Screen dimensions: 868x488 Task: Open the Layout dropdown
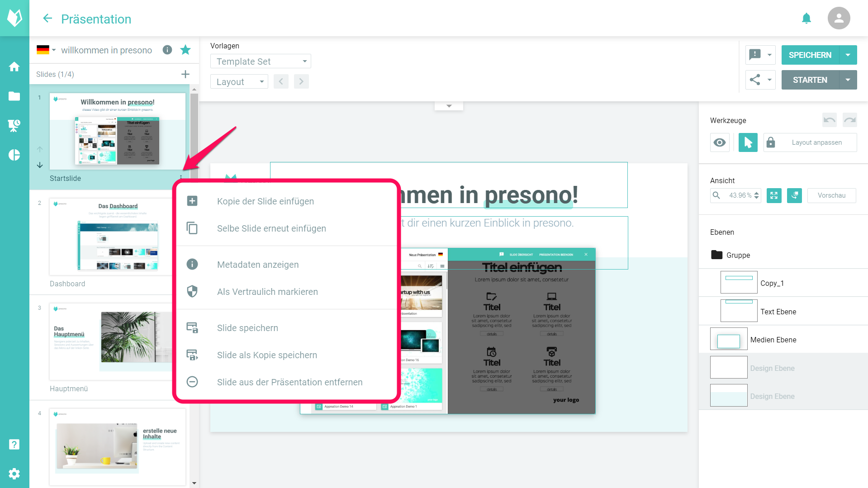(239, 81)
